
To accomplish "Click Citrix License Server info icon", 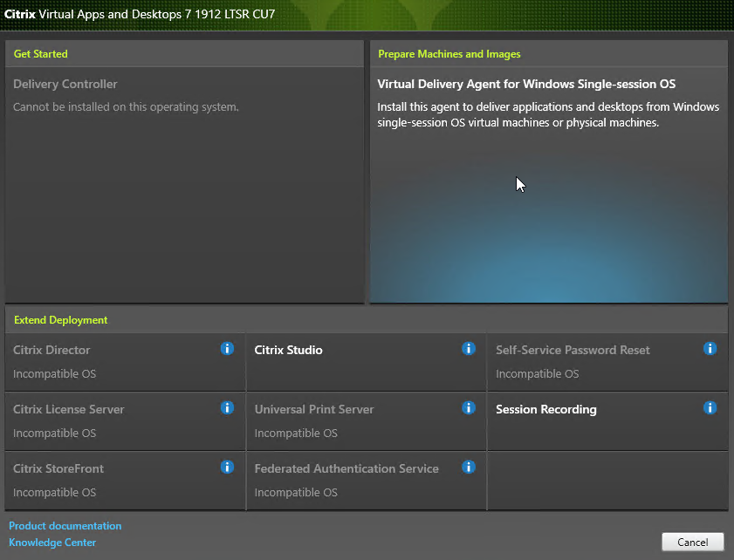I will tap(227, 408).
